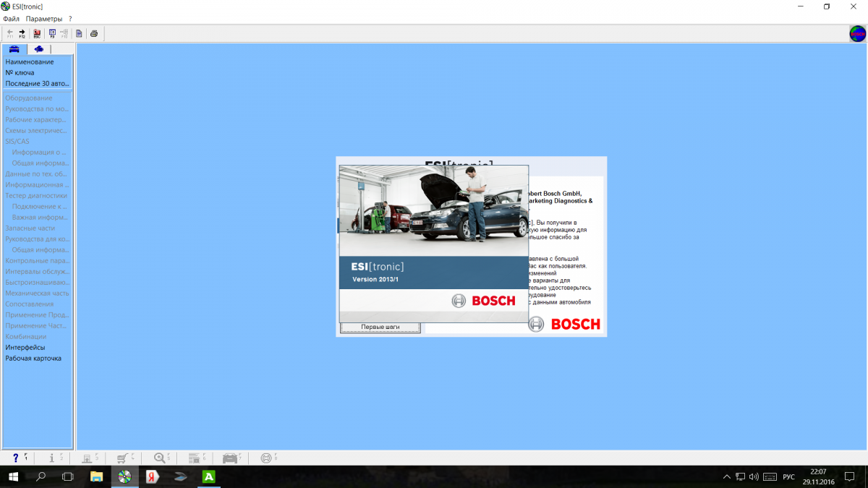
Task: Select Интерфейсы in the sidebar
Action: coord(25,347)
